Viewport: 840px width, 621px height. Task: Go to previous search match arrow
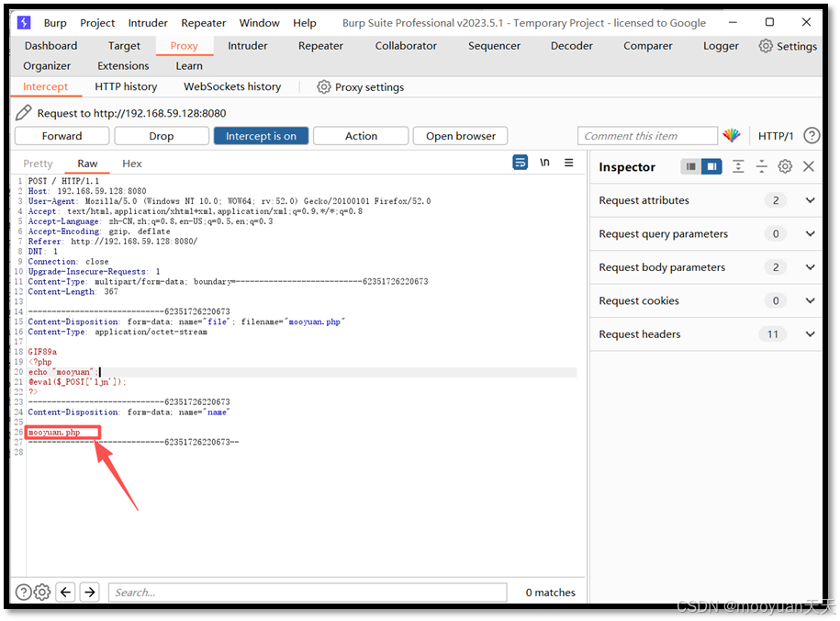(66, 592)
